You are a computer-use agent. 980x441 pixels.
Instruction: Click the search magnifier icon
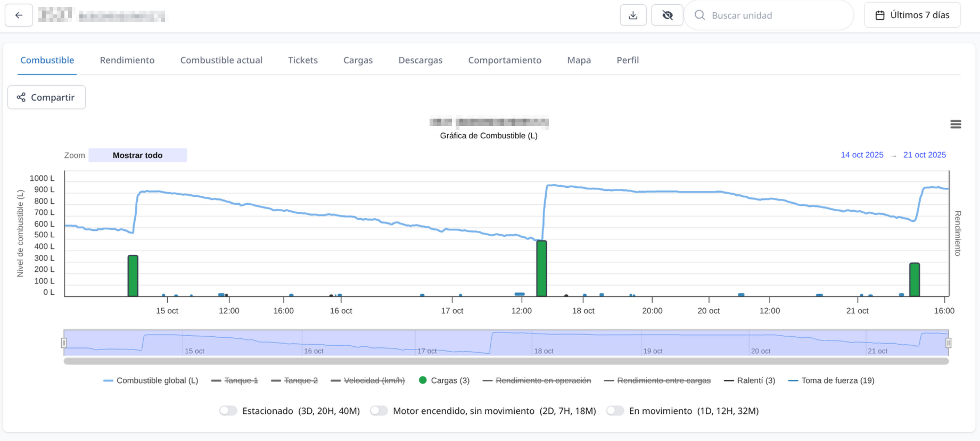(700, 15)
